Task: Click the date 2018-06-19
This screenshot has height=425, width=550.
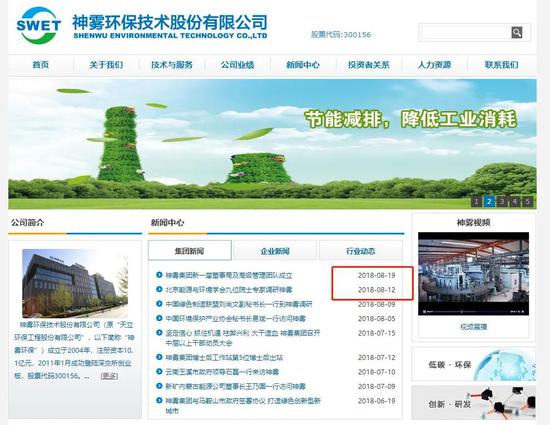Action: click(377, 401)
